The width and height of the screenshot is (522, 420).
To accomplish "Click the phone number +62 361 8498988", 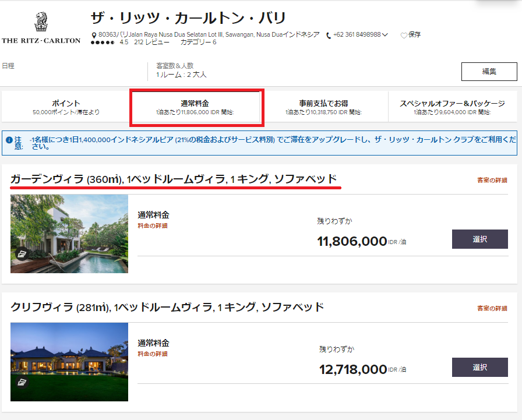I will point(357,34).
